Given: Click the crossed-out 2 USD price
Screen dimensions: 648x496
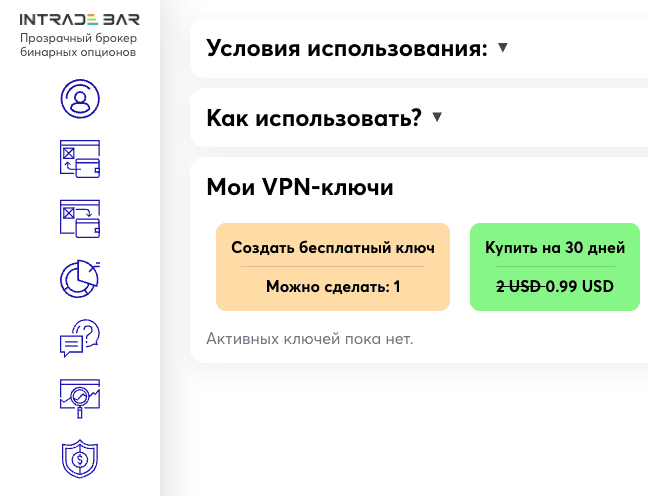Looking at the screenshot, I should coord(519,287).
